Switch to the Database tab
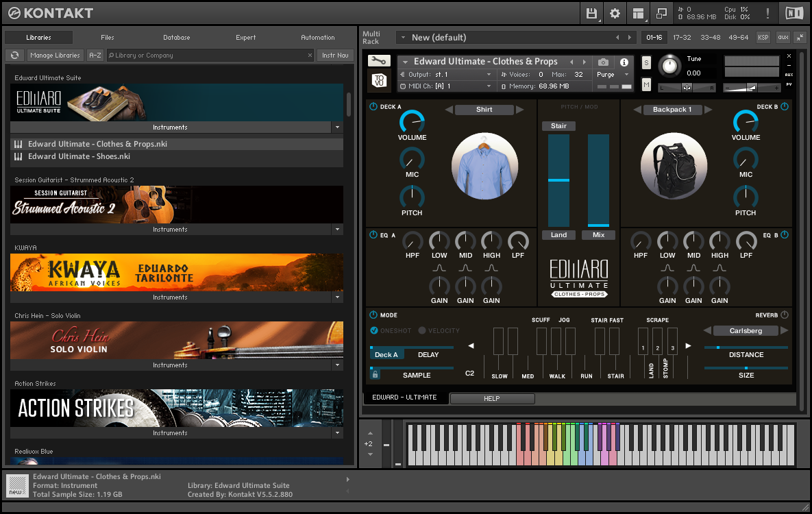The width and height of the screenshot is (812, 514). point(177,37)
